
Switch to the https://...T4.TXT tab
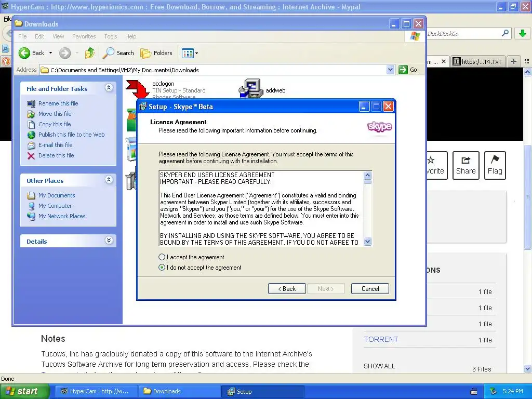pos(478,61)
